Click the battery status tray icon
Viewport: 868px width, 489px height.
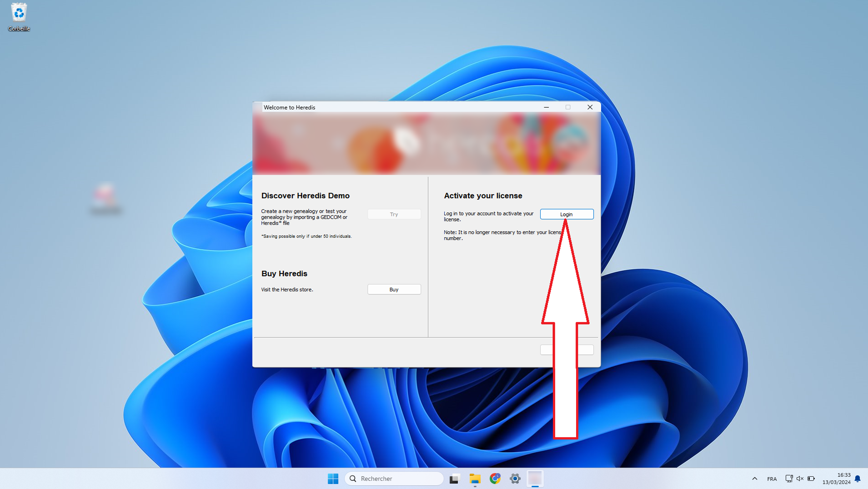811,479
